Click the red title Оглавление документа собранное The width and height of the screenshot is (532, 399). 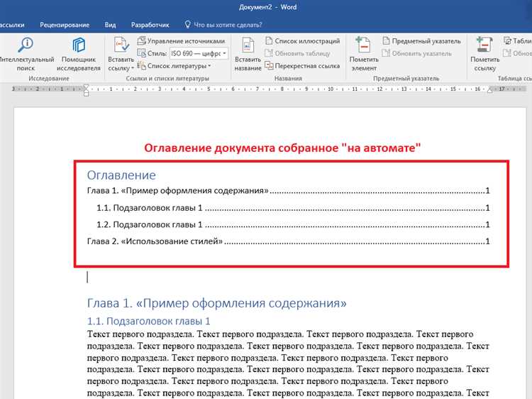(282, 148)
